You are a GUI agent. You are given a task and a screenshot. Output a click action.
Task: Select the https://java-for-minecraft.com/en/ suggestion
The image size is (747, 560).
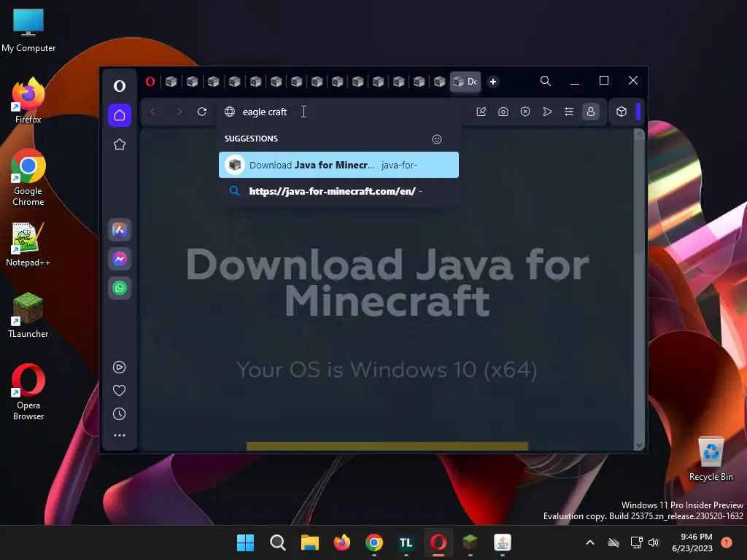pos(338,191)
